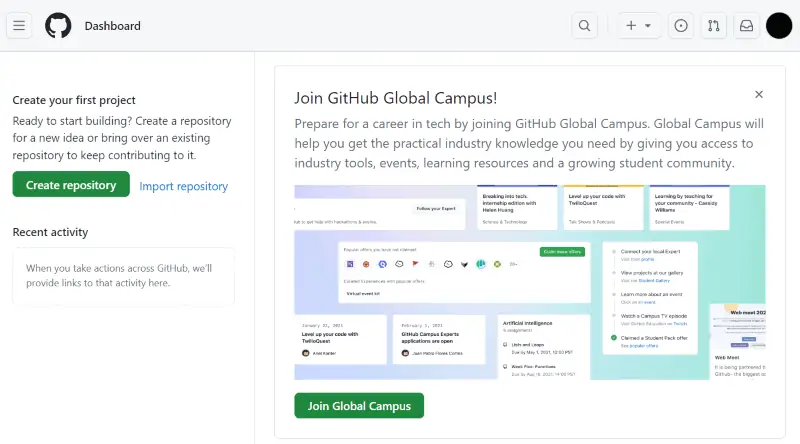Click the 'Recent activity' heading
Image resolution: width=800 pixels, height=444 pixels.
pos(51,232)
